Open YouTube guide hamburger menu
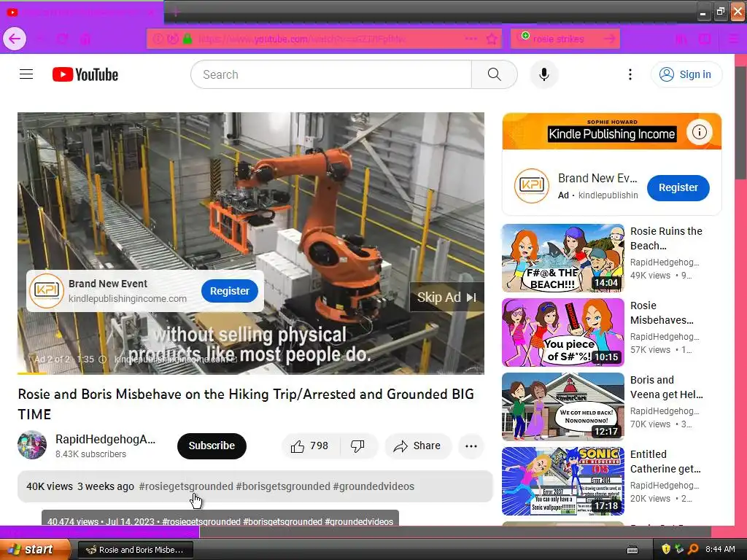Viewport: 747px width, 560px height. click(26, 74)
